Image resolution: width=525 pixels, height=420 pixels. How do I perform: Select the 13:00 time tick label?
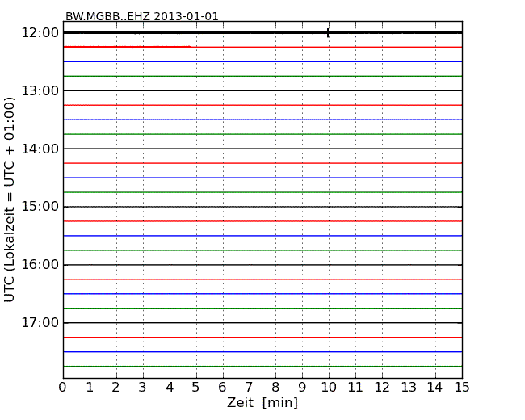40,90
